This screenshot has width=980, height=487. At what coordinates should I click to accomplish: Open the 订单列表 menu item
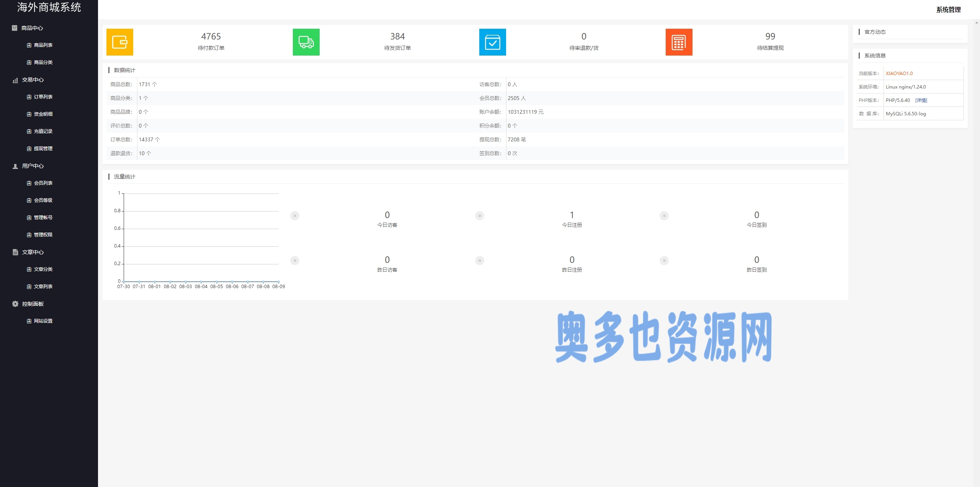(43, 97)
